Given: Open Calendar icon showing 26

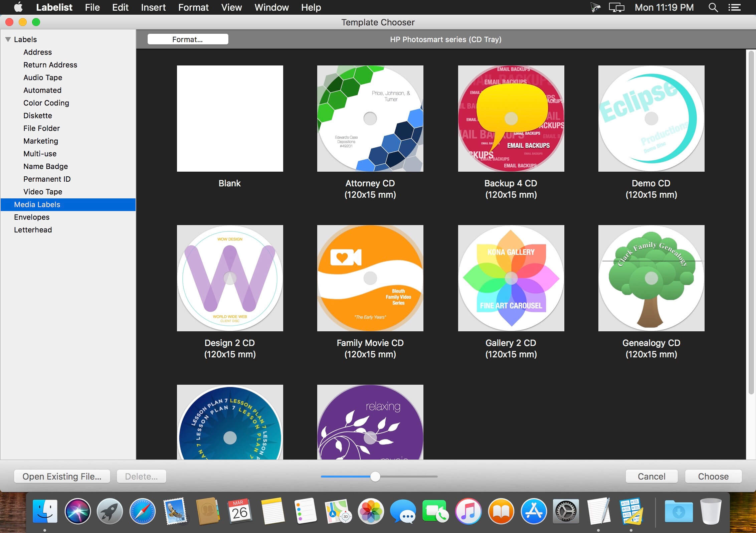Looking at the screenshot, I should 240,511.
